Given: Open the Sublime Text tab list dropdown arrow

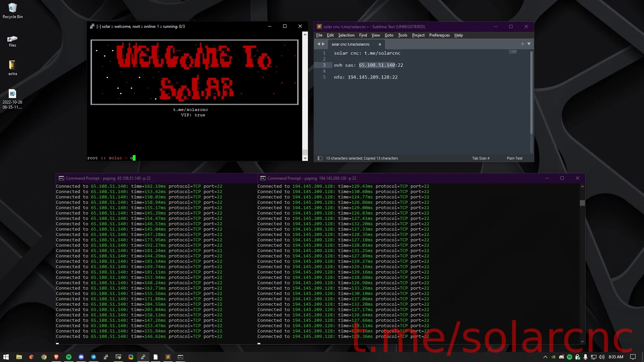Looking at the screenshot, I should (529, 44).
